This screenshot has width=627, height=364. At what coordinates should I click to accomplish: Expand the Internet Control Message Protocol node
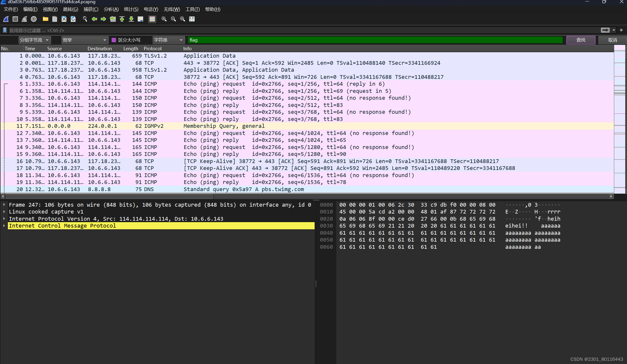click(4, 226)
